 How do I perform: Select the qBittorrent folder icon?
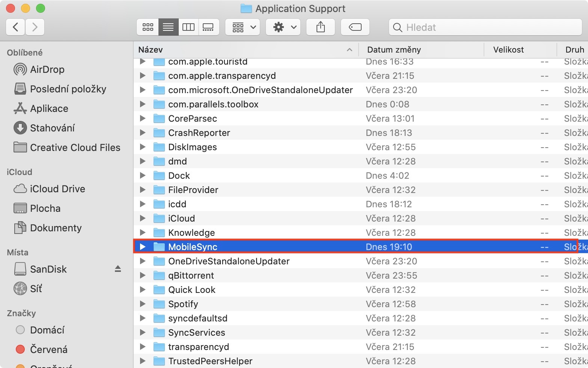tap(159, 275)
